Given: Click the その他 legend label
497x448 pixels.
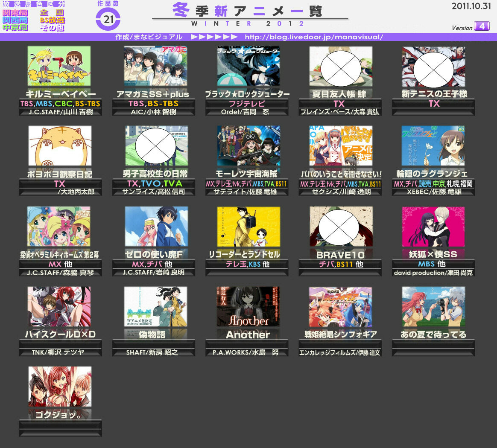Looking at the screenshot, I should coord(52,28).
